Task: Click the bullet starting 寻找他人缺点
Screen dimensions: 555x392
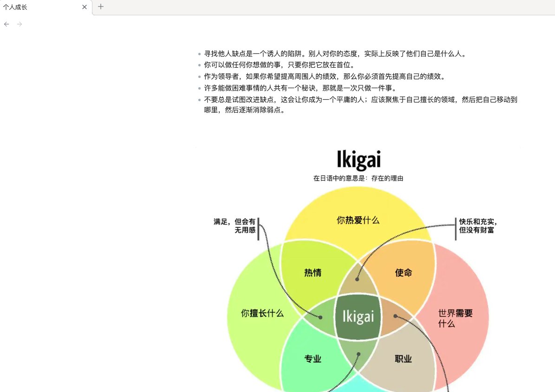Action: 335,54
